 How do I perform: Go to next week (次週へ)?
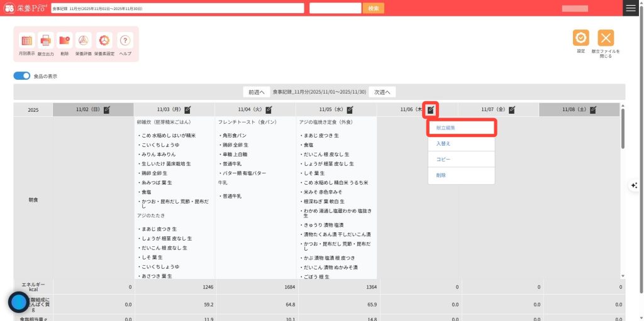click(382, 92)
